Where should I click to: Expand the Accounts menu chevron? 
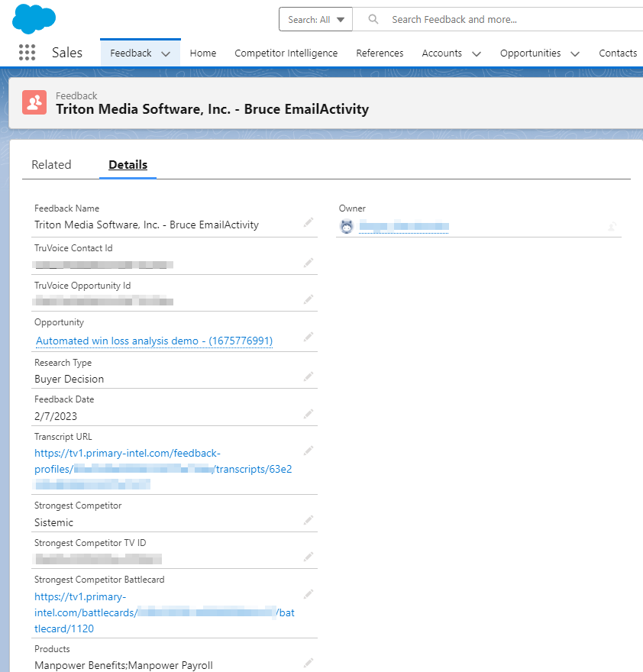coord(477,53)
